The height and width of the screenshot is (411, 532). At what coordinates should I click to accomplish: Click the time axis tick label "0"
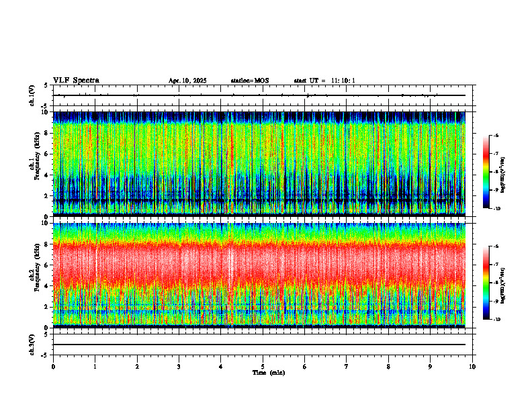[x=53, y=367]
